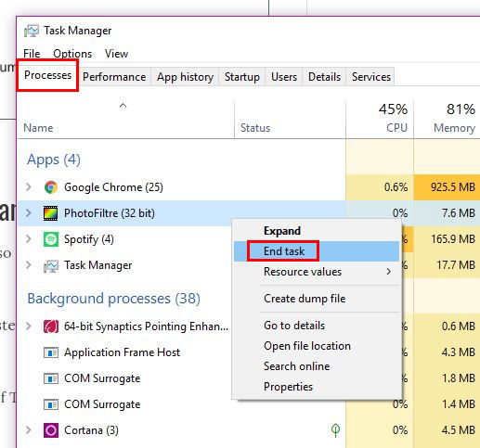Click the 4.3 MB memory cell
The image size is (480, 448).
(x=447, y=352)
